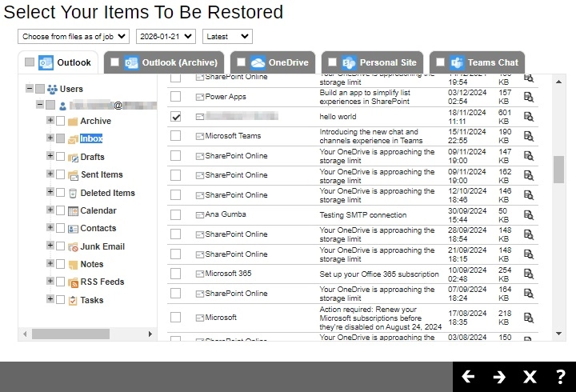
Task: Preview the Microsoft Teams email
Action: (x=529, y=136)
